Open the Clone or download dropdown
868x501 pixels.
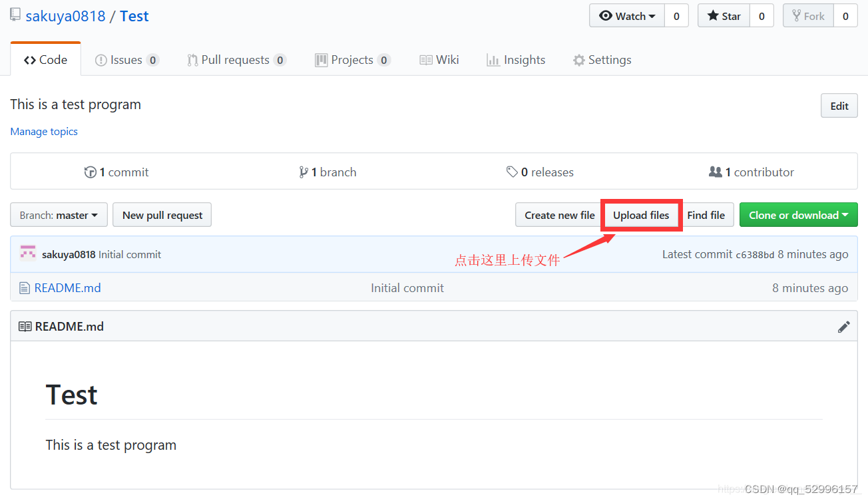point(798,215)
